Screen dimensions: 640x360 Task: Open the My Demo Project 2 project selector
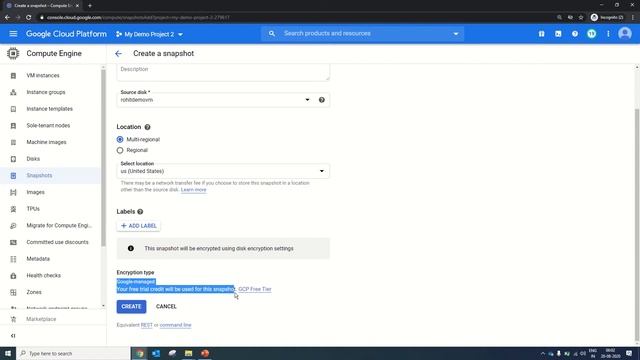(x=149, y=34)
